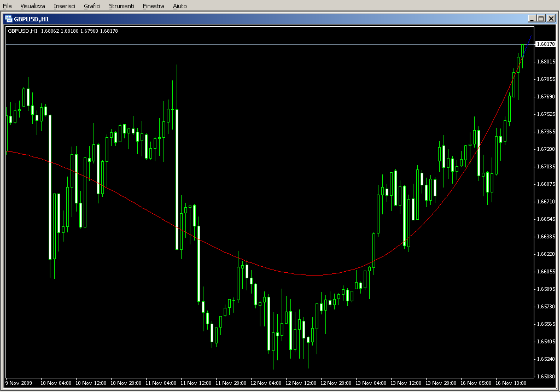The height and width of the screenshot is (392, 560).
Task: Click price level 1.65895 on scale
Action: tap(546, 289)
